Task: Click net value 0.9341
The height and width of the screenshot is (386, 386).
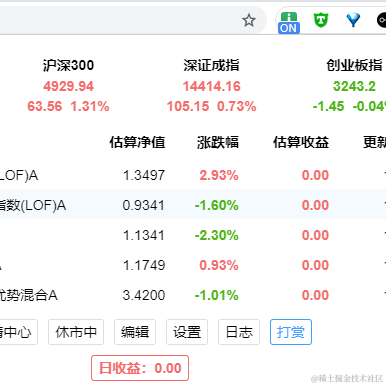Action: 144,205
